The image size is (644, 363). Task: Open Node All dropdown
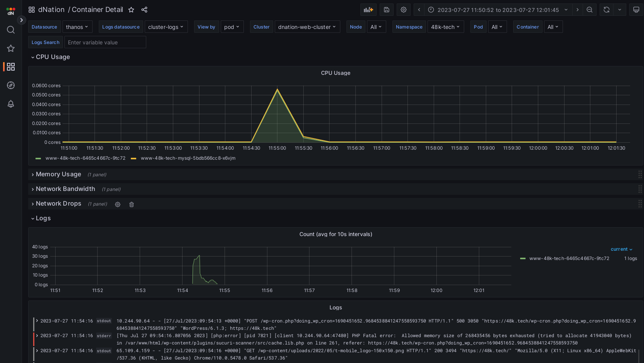tap(376, 27)
